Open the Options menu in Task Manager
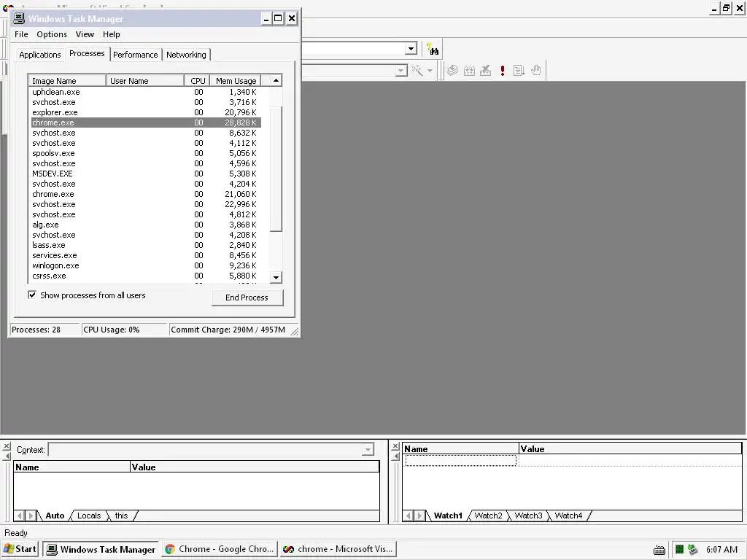Viewport: 747px width, 560px height. click(52, 34)
